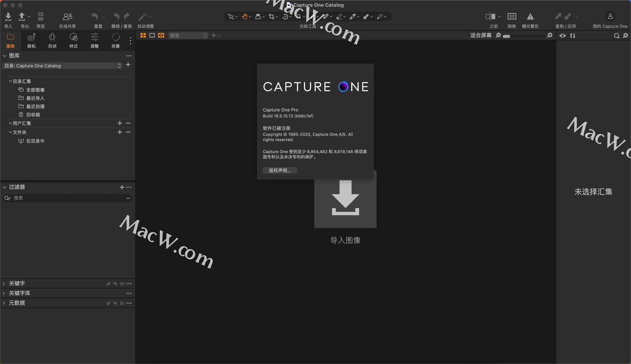Click the zoom out magnifier icon
631x364 pixels.
coord(498,35)
